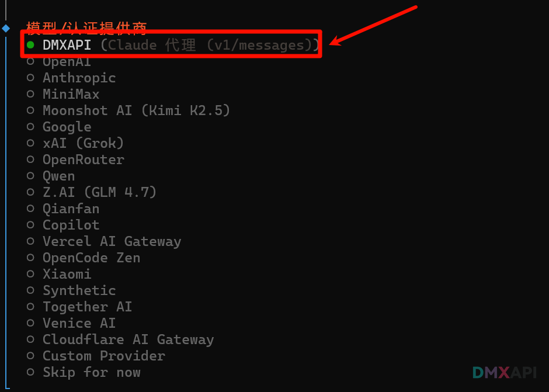Screen dimensions: 549x392
Task: Click the Skip for now option
Action: (91, 372)
